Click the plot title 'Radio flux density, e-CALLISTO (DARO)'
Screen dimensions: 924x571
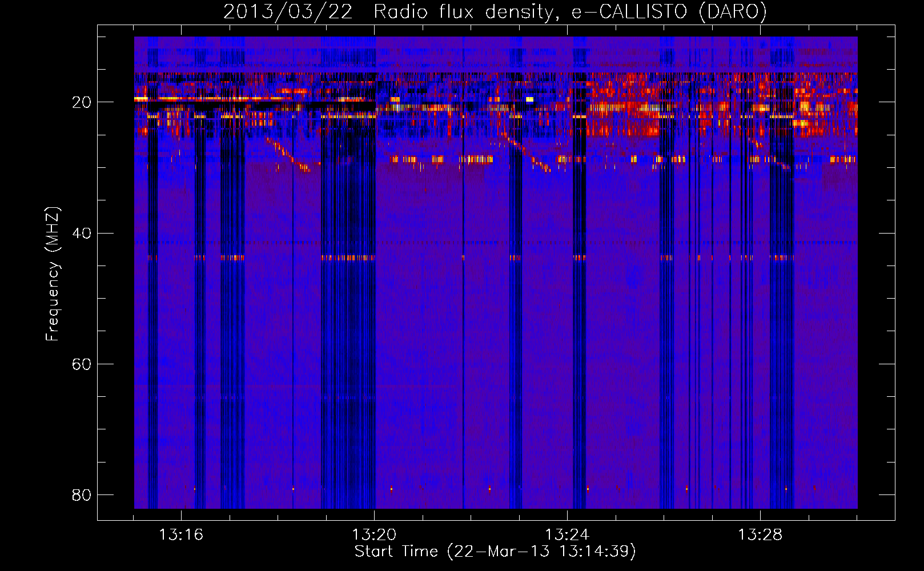pyautogui.click(x=570, y=12)
